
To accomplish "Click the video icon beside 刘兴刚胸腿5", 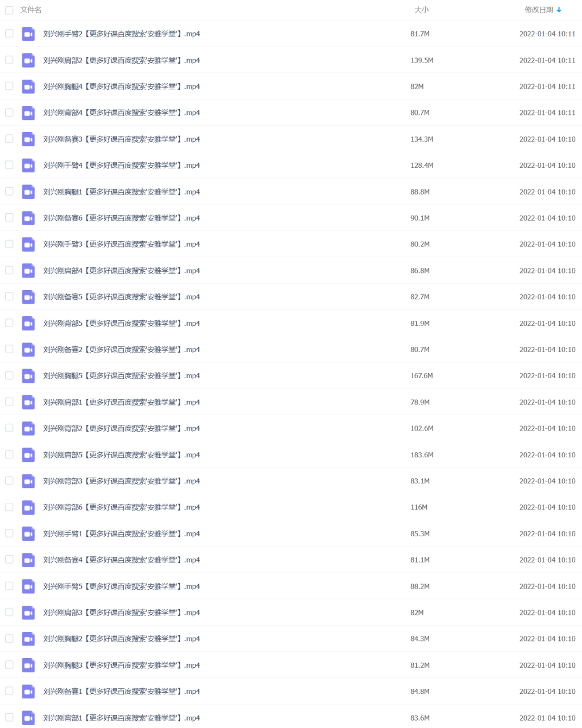I will pos(28,376).
